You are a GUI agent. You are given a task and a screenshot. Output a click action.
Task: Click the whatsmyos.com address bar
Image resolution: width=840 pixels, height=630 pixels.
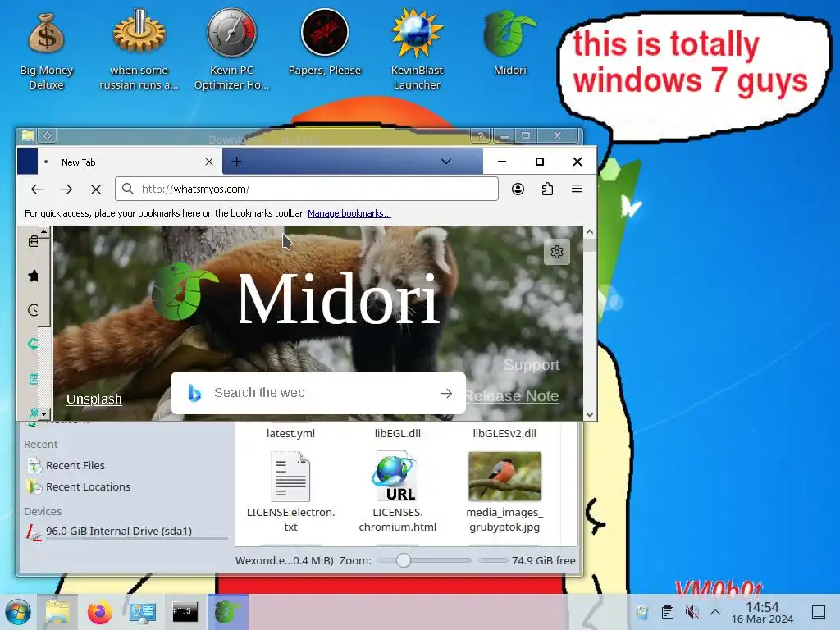pyautogui.click(x=307, y=189)
